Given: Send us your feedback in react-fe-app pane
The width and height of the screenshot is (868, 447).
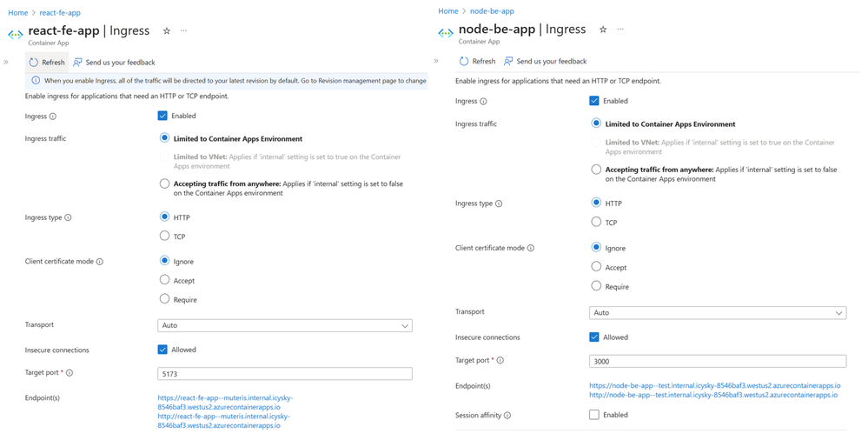Looking at the screenshot, I should (x=114, y=63).
